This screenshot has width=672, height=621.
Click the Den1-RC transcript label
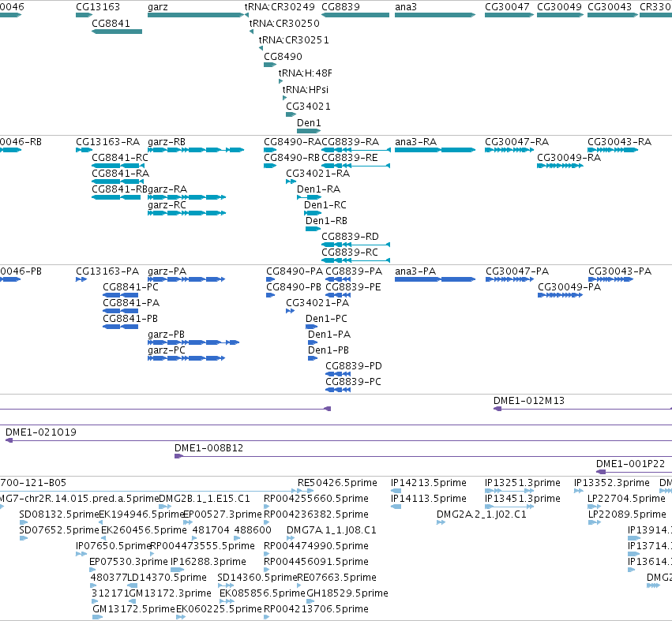coord(325,205)
